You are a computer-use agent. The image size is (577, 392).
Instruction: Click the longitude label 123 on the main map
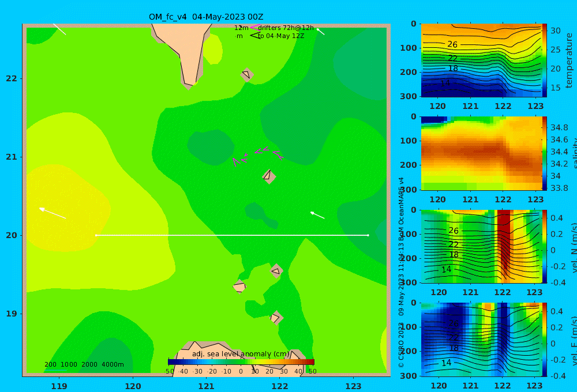[354, 386]
